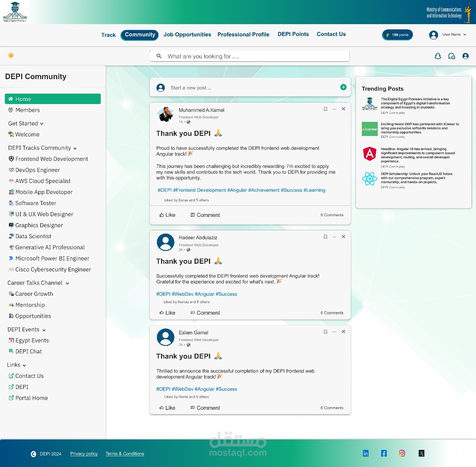Viewport: 476px width, 467px height.
Task: Open Eslam Gamal's avatar
Action: [165, 337]
